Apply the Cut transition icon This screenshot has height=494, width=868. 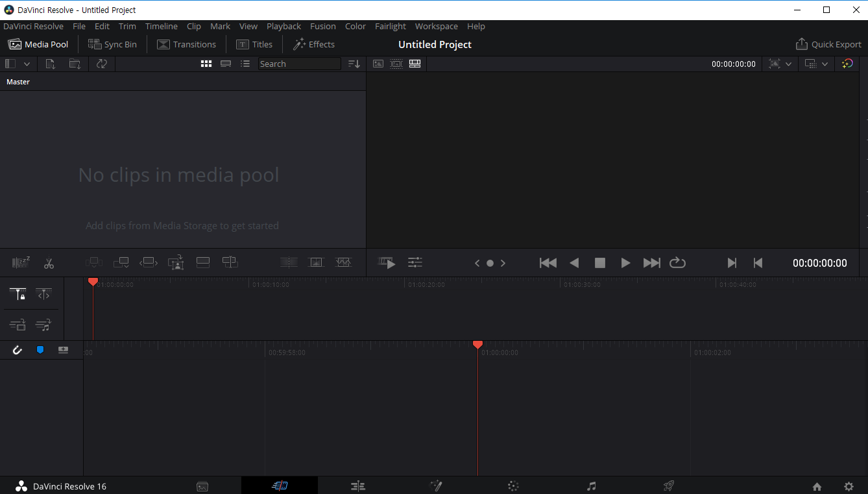[289, 263]
